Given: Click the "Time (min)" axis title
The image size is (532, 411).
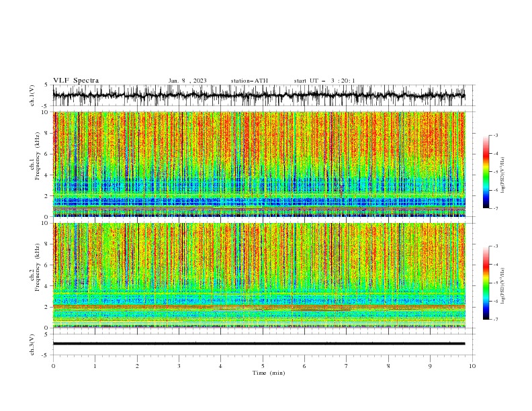Looking at the screenshot, I should [269, 373].
